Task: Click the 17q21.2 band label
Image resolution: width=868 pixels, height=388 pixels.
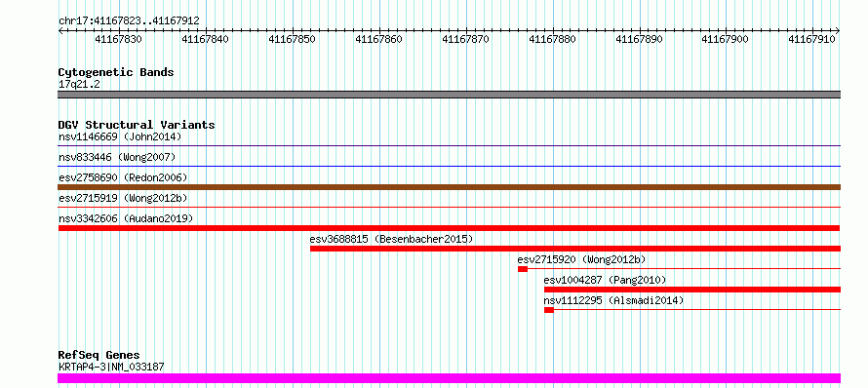Action: [x=79, y=85]
